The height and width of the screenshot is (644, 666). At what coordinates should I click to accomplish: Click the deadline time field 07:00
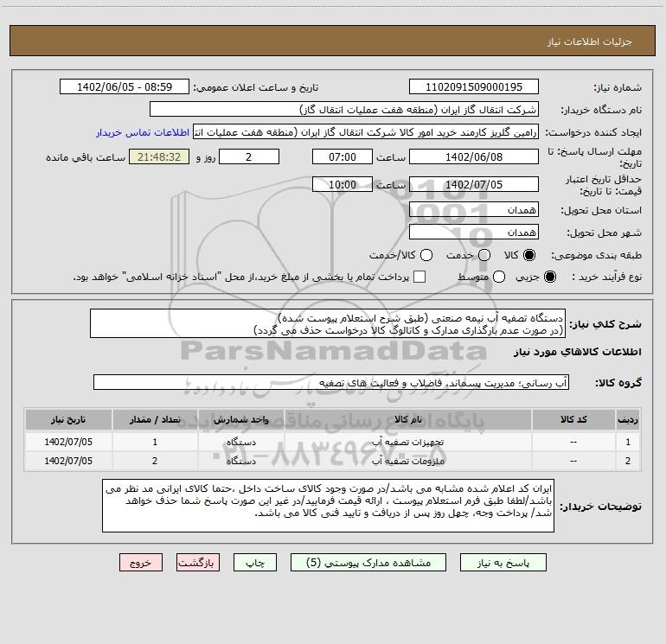pyautogui.click(x=343, y=156)
